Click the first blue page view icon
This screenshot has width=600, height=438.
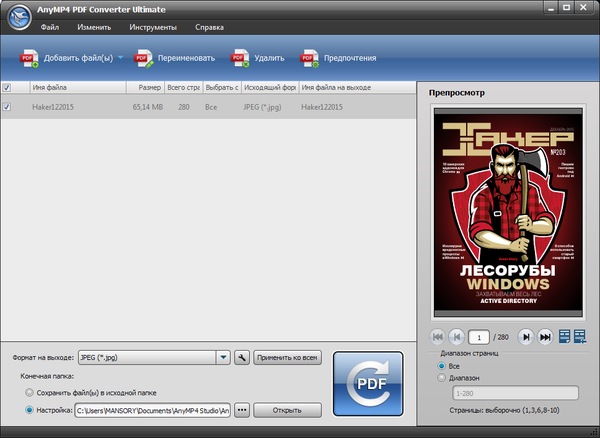click(564, 336)
